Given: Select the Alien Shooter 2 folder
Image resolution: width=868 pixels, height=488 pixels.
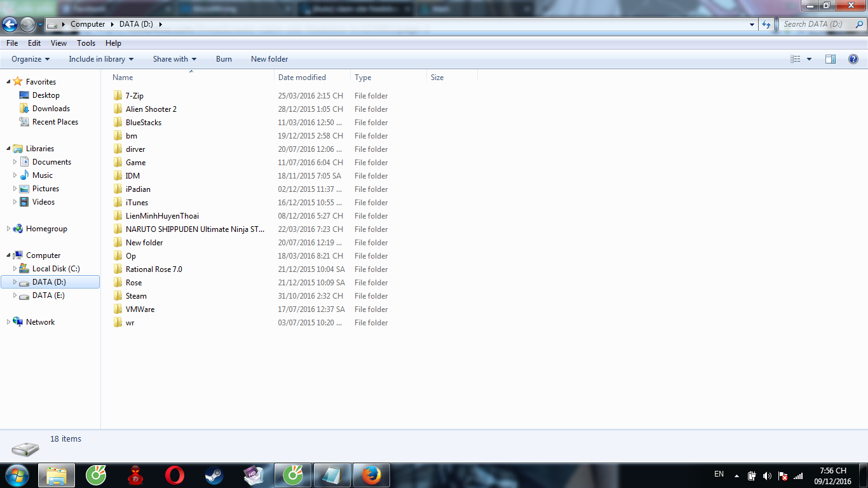Looking at the screenshot, I should click(151, 109).
